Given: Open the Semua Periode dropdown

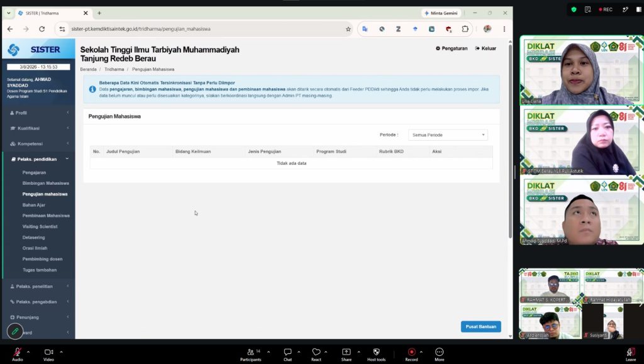Looking at the screenshot, I should point(448,135).
